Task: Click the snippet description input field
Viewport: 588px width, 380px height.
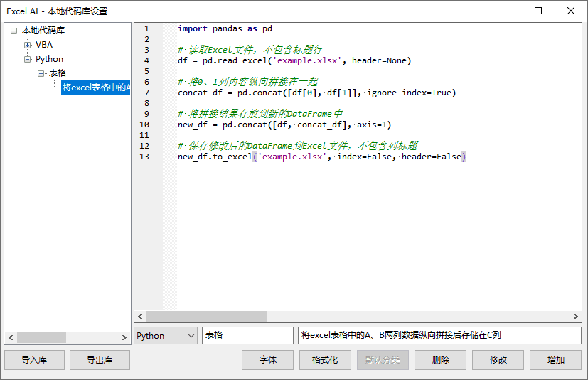Action: click(x=439, y=335)
